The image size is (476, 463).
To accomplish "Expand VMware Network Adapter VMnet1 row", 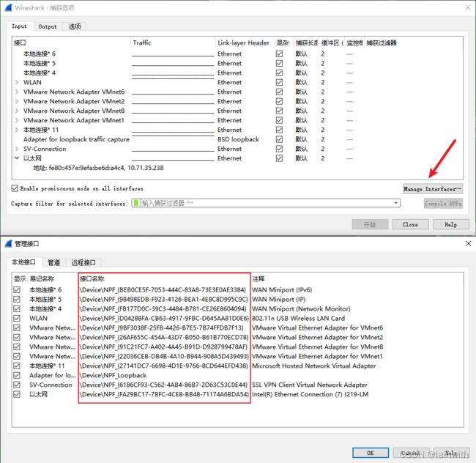I will (x=17, y=120).
